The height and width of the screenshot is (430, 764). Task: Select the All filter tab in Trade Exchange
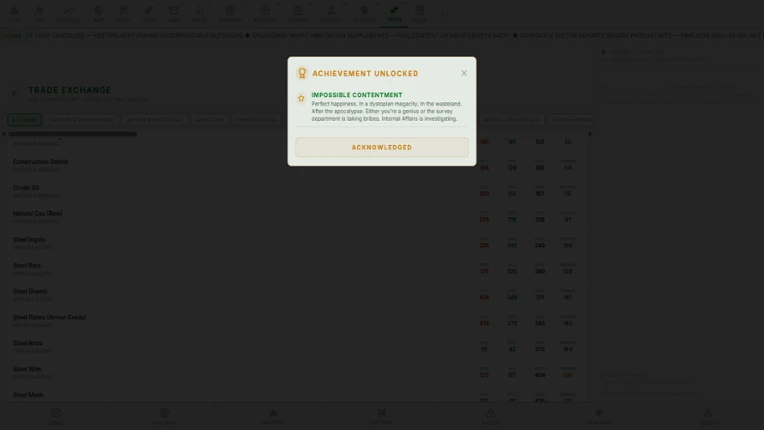tap(24, 120)
